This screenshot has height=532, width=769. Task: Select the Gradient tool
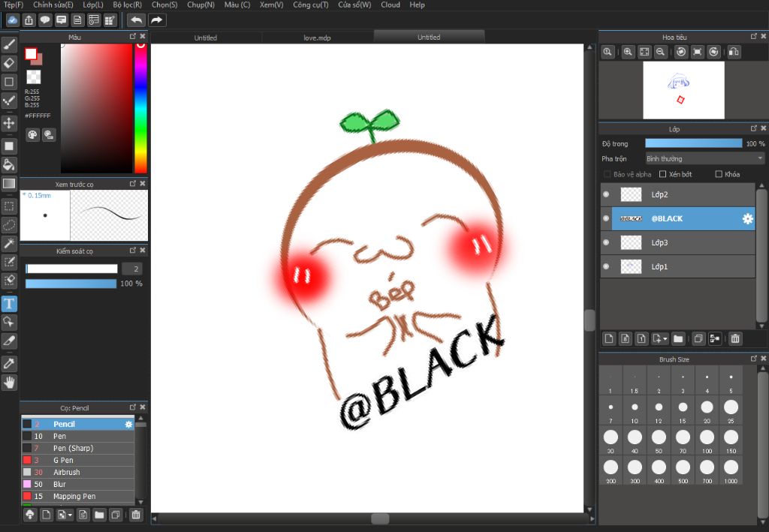point(9,184)
